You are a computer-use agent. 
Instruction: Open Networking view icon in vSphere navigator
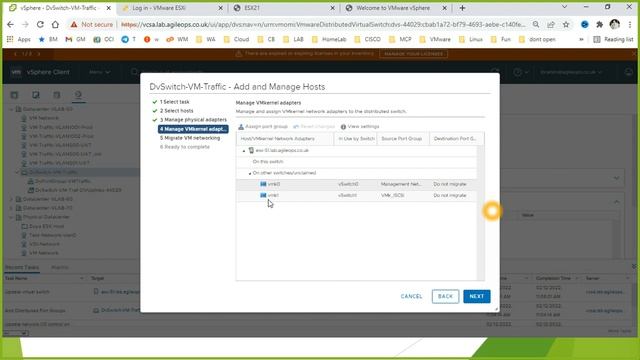click(78, 95)
